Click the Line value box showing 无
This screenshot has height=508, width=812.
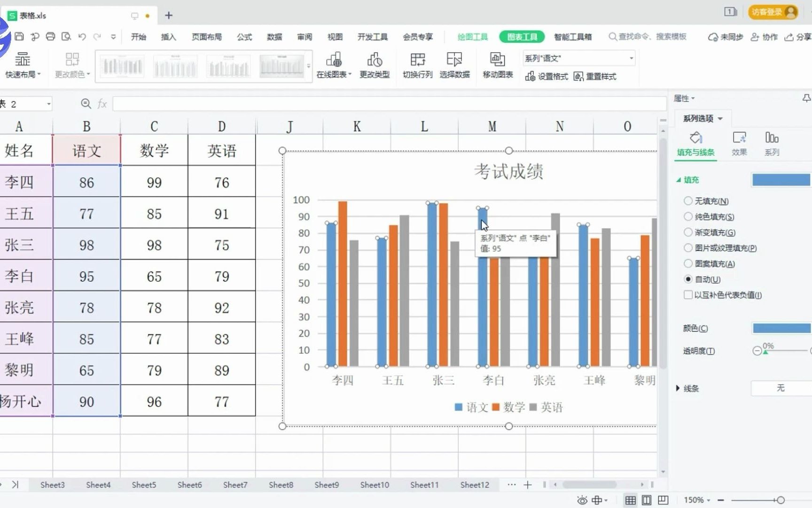pos(781,388)
